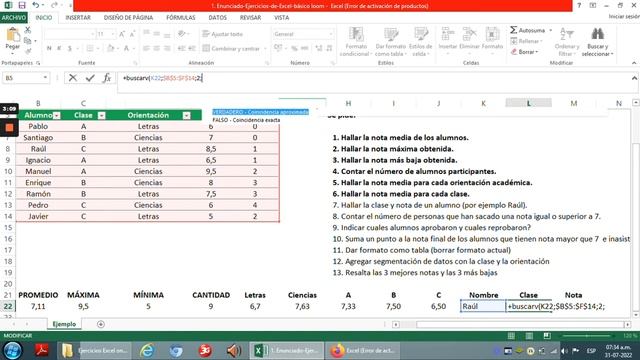Click the Windows Start button
The image size is (640, 360).
point(12,351)
